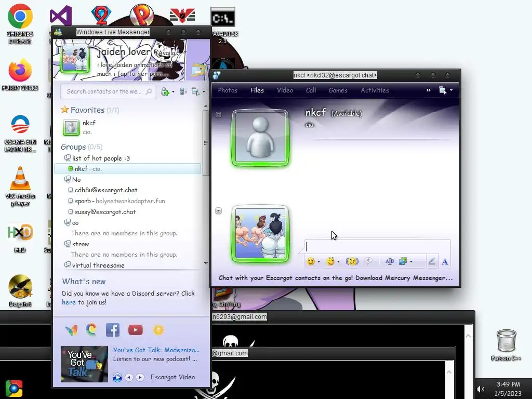Go to next Escargot video item
This screenshot has height=399, width=532.
[x=140, y=377]
